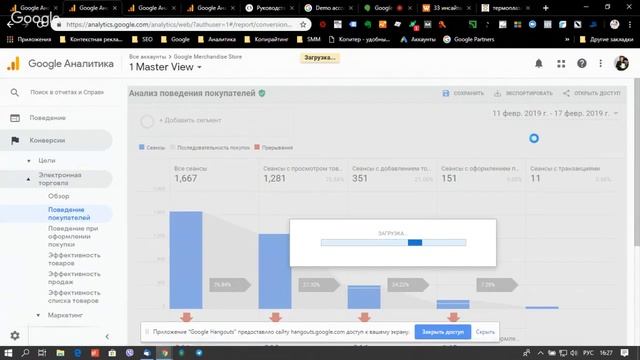The height and width of the screenshot is (360, 640).
Task: Open the Analytics three-dot menu
Action: click(600, 63)
